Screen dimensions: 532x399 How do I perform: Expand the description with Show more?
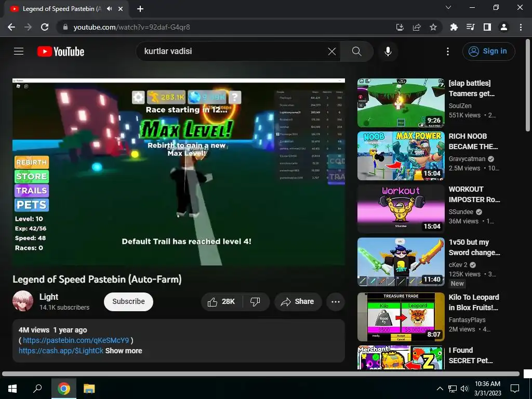coord(124,351)
